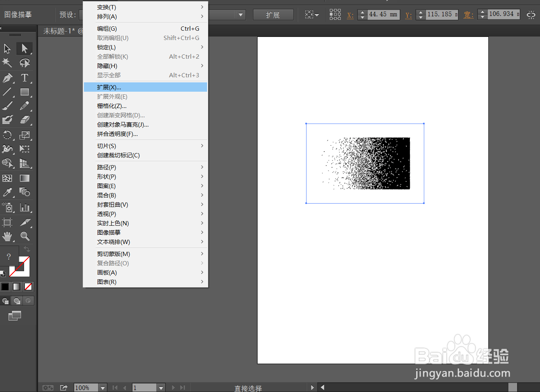Select the Scale tool

pyautogui.click(x=24, y=135)
